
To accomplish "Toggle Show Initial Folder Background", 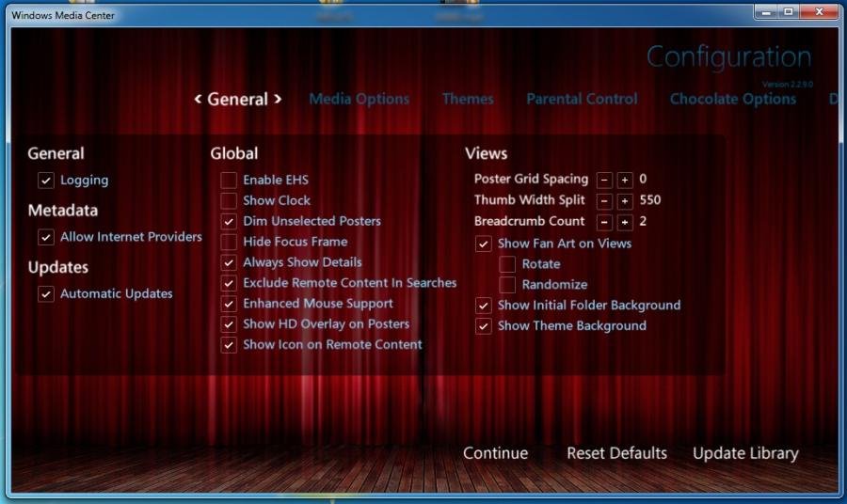I will [x=484, y=306].
